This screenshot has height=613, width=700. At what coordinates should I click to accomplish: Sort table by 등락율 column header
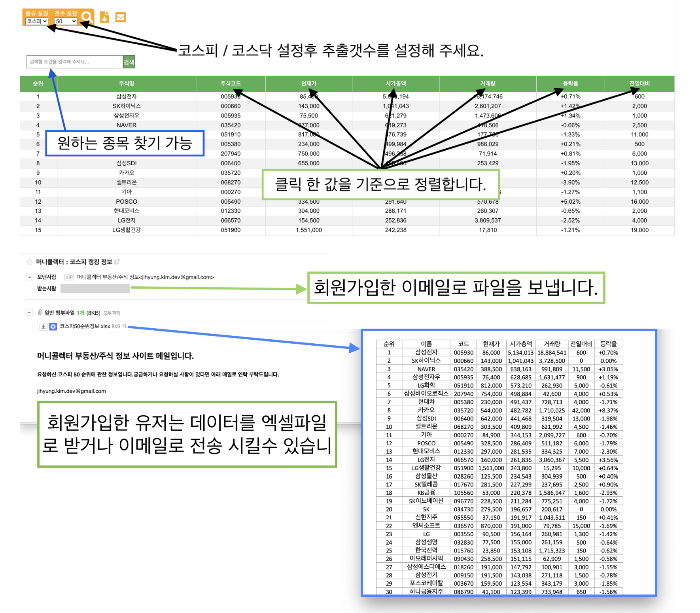pyautogui.click(x=570, y=83)
